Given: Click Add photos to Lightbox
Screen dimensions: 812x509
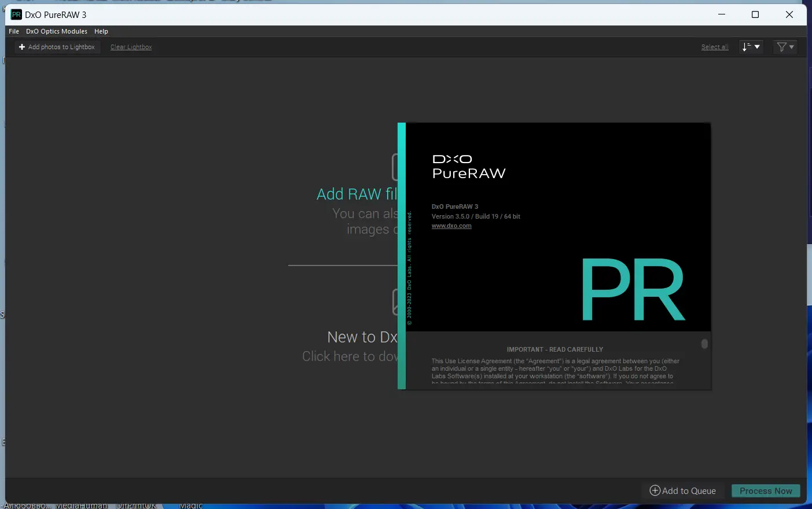Looking at the screenshot, I should pyautogui.click(x=57, y=47).
